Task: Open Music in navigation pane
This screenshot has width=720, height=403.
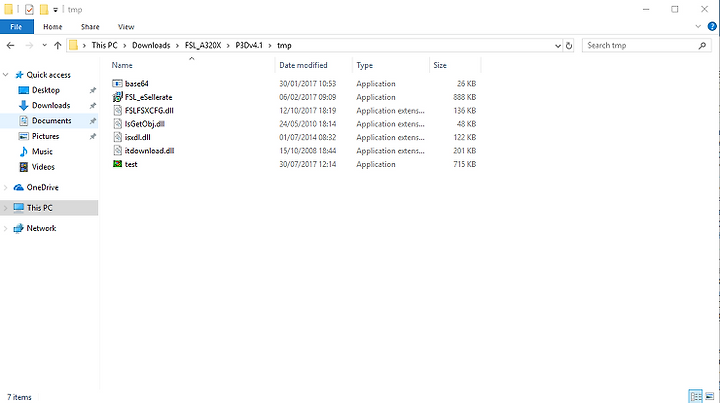Action: click(42, 151)
